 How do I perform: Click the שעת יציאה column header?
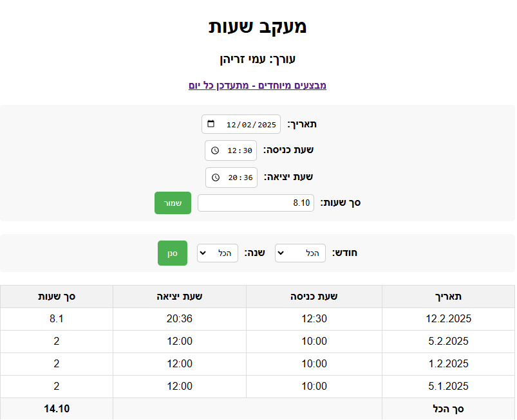180,297
